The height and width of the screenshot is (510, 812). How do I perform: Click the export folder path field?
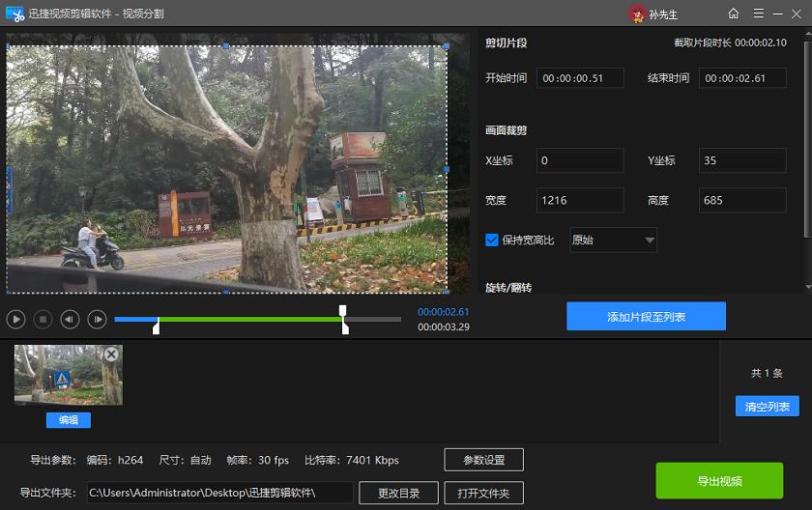(220, 493)
